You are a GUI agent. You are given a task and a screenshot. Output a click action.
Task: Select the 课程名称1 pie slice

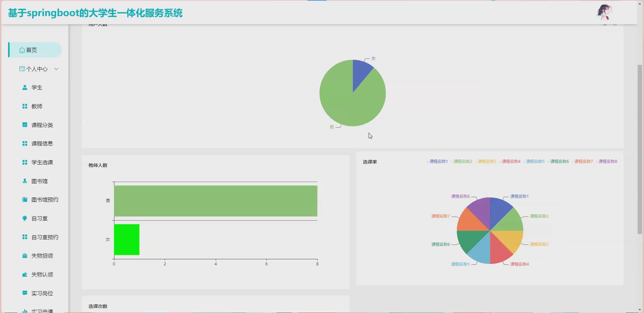coord(498,212)
